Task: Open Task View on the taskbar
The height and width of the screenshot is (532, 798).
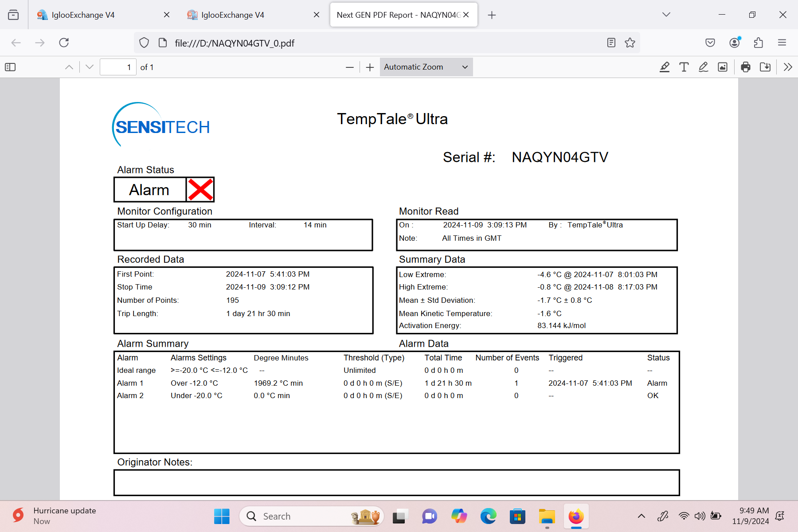Action: click(x=399, y=516)
